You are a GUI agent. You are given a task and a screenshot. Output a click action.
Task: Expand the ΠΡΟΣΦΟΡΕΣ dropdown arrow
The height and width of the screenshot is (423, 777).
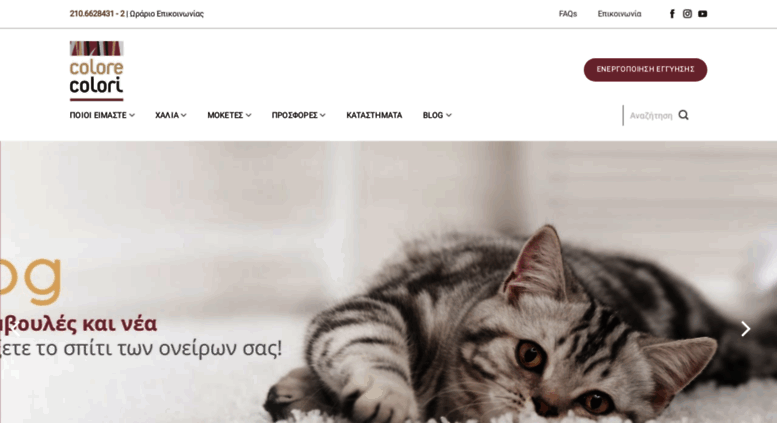pyautogui.click(x=323, y=115)
